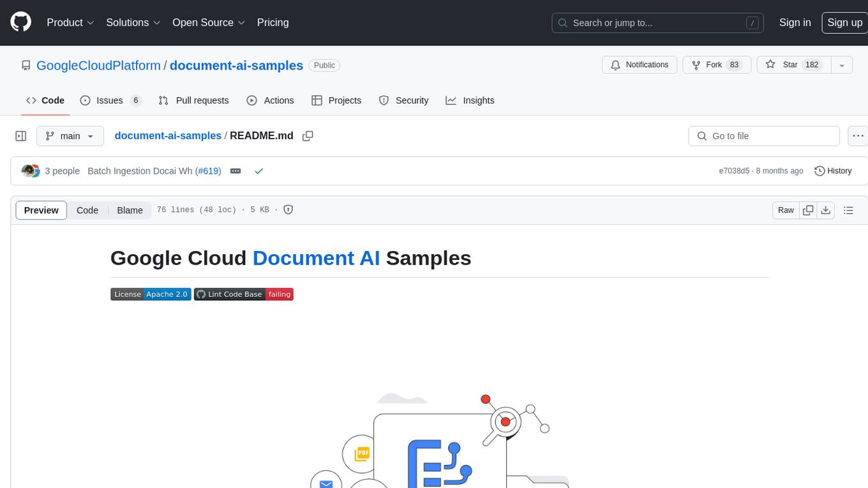The height and width of the screenshot is (488, 868).
Task: Focus the Go to file search box
Action: [x=764, y=136]
